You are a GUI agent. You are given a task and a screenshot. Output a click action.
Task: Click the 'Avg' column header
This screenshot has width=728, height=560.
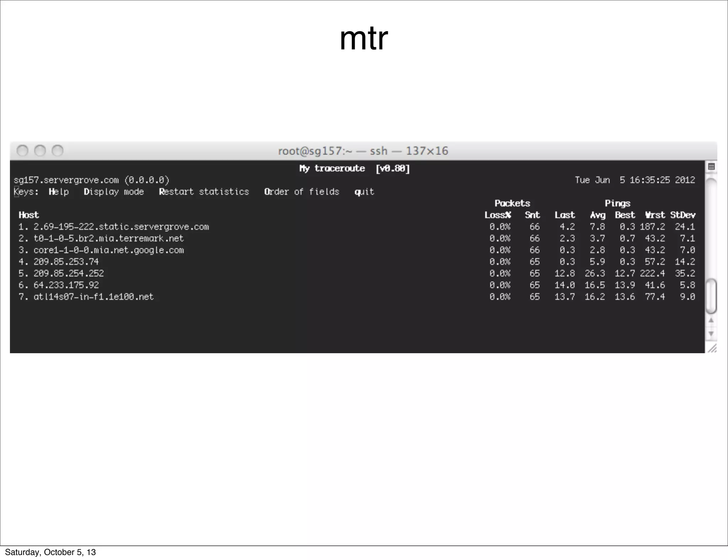click(598, 215)
